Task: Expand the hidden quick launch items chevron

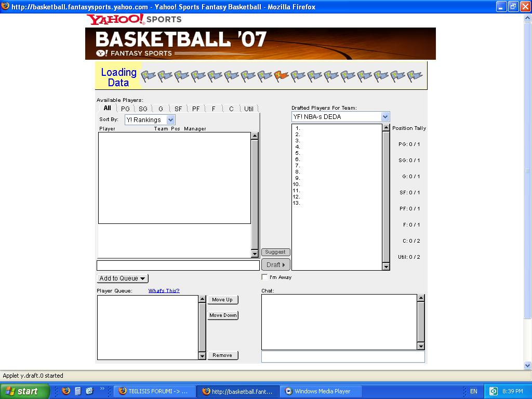Action: pyautogui.click(x=102, y=389)
